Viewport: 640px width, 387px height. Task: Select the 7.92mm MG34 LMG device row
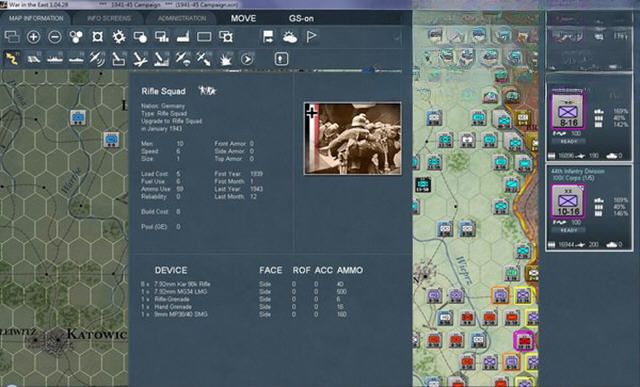(x=244, y=292)
